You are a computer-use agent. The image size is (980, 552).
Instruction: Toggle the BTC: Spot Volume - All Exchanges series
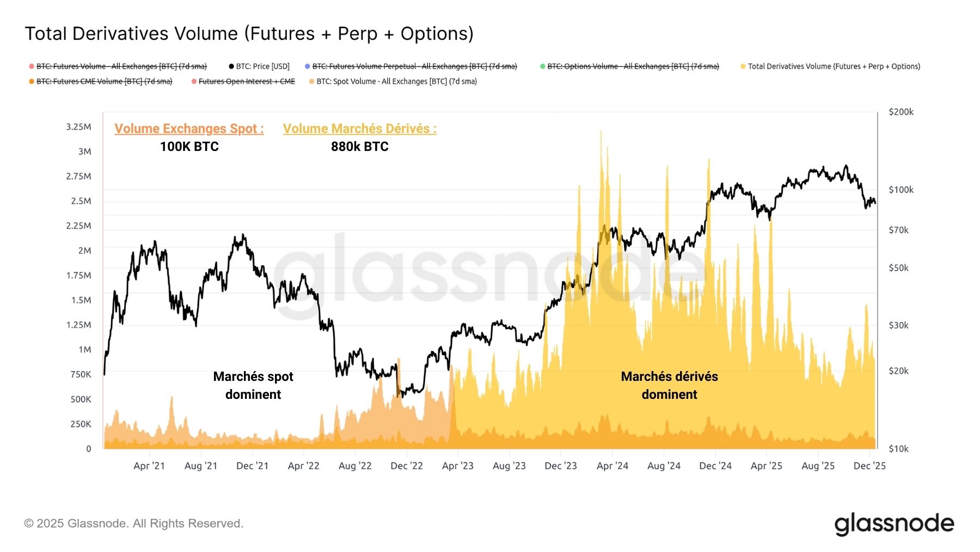(x=396, y=82)
